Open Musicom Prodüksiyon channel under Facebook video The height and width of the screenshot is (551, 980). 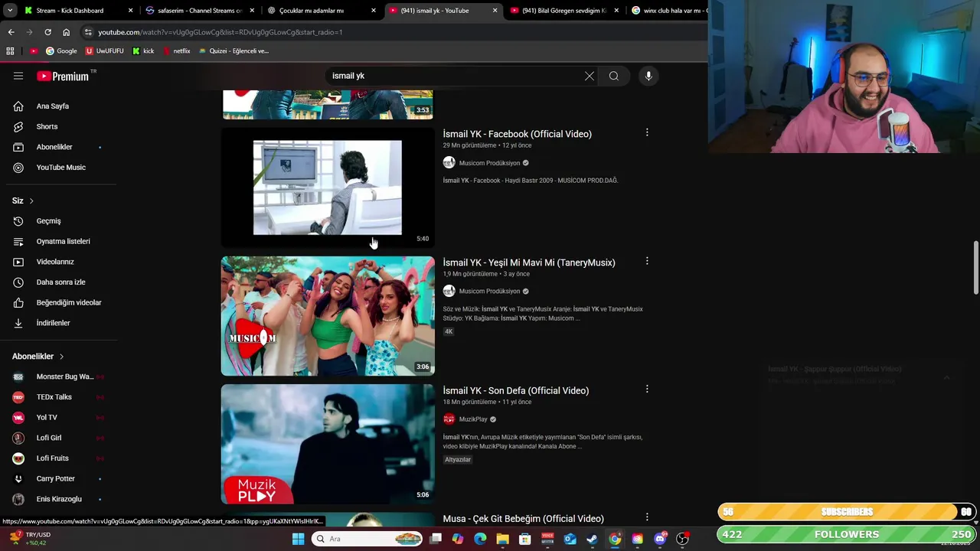point(489,163)
